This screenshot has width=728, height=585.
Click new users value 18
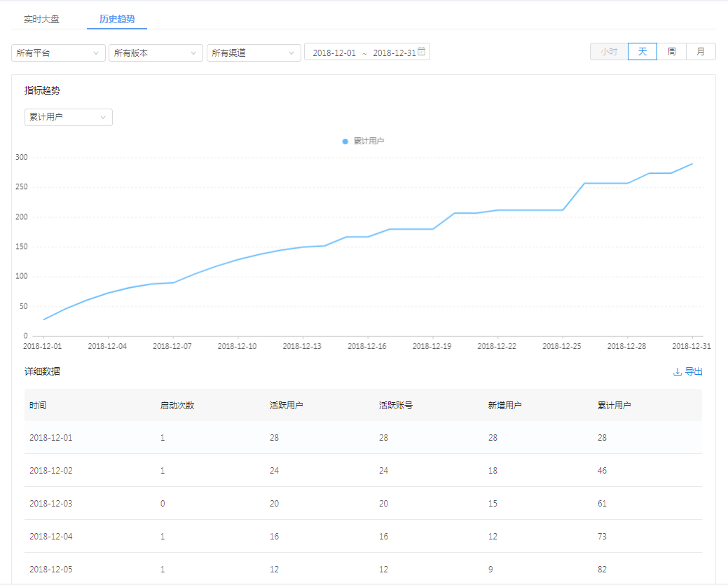coord(493,471)
